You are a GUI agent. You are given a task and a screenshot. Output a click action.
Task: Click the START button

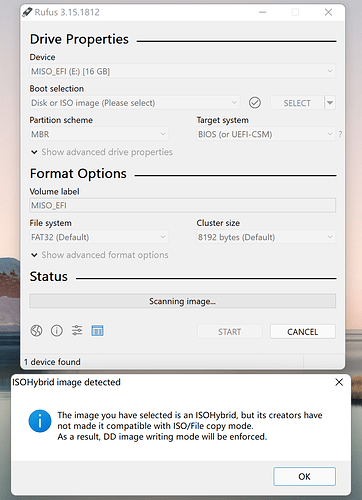point(230,332)
